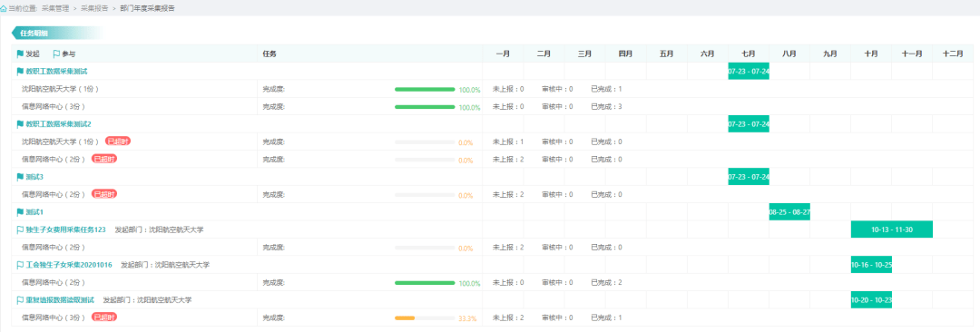The width and height of the screenshot is (980, 332).
Task: Click the 08-25 - 08-27 timeline bar
Action: [x=789, y=212]
